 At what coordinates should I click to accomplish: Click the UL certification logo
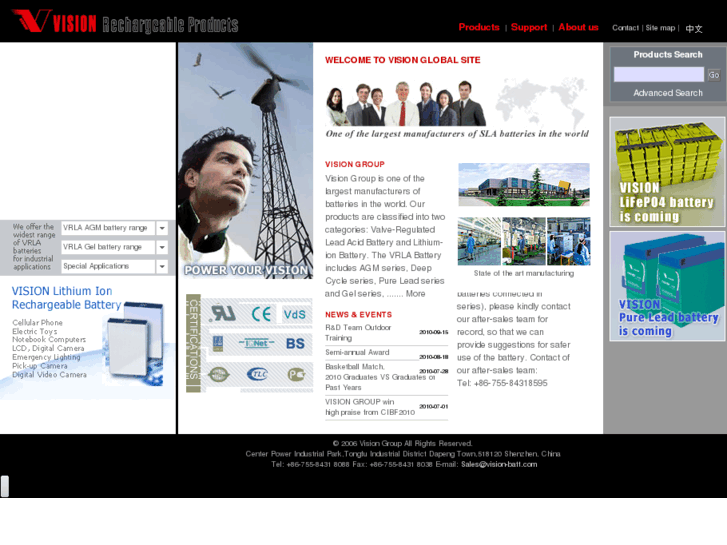[x=223, y=314]
